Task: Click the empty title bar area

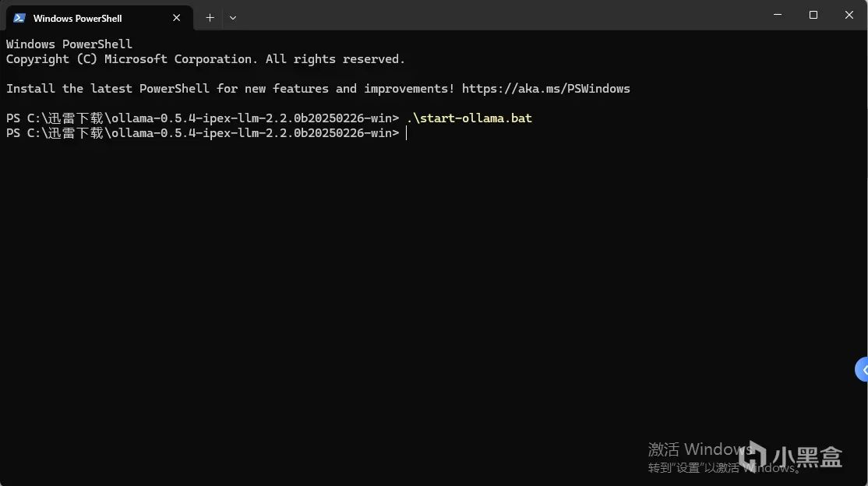Action: point(499,16)
